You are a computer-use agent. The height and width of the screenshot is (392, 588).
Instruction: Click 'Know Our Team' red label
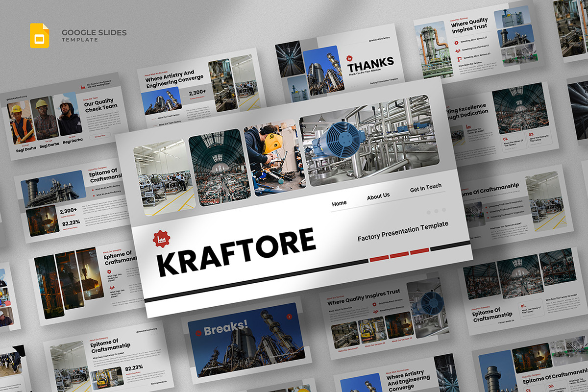[x=91, y=98]
